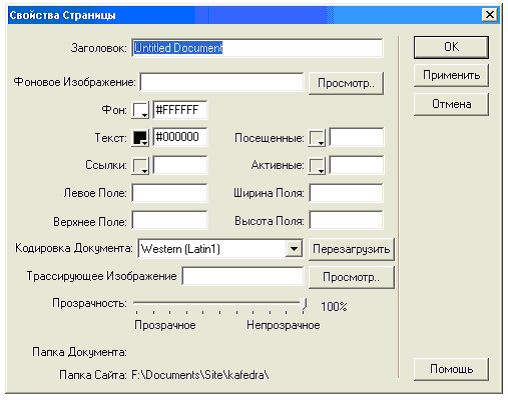Open the Посещенные visited color swatch
This screenshot has height=401, width=508.
coord(317,137)
